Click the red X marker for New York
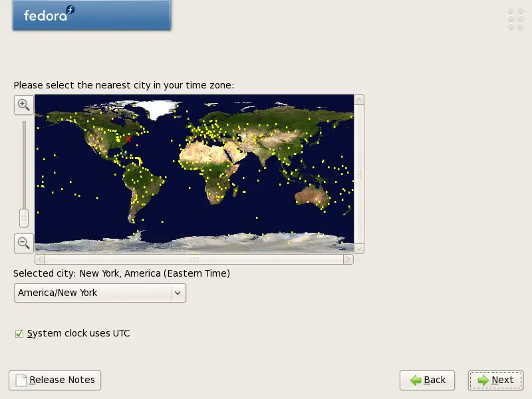The image size is (532, 399). (x=128, y=139)
